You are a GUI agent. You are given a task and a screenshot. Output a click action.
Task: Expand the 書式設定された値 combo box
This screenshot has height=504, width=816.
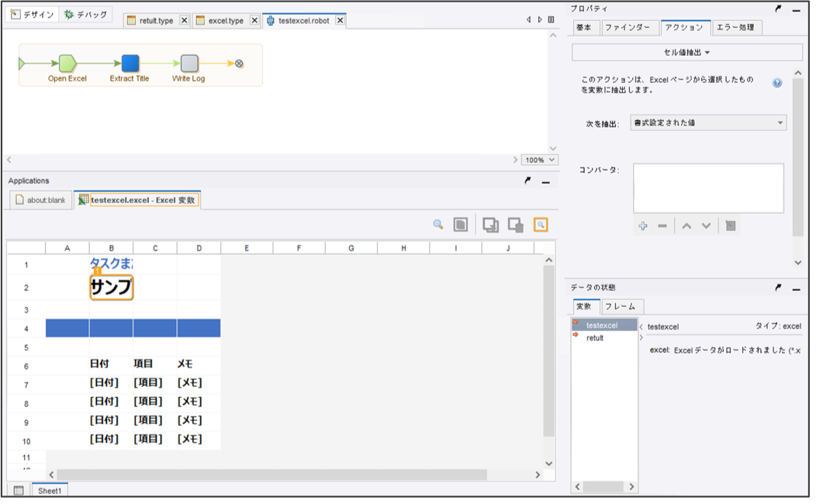coord(709,123)
